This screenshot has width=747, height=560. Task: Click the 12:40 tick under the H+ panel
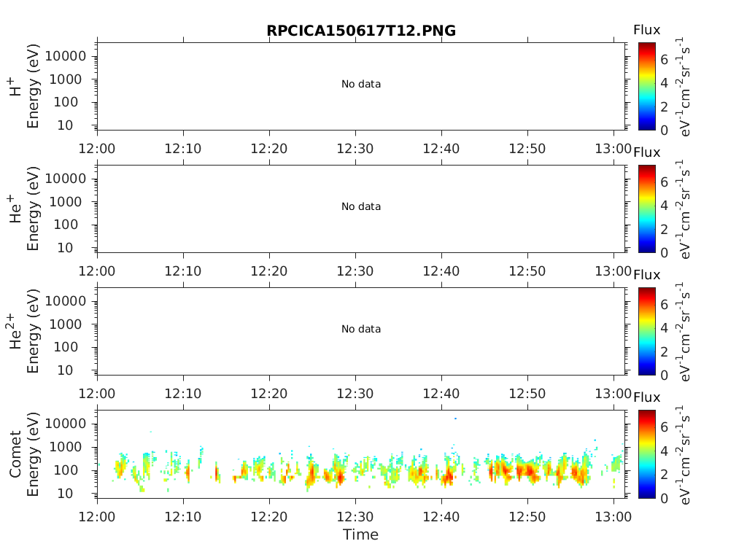441,149
